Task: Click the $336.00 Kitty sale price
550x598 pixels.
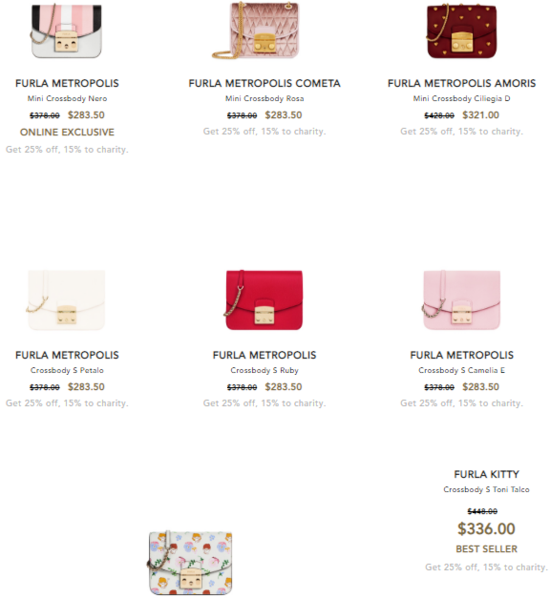Action: click(486, 529)
